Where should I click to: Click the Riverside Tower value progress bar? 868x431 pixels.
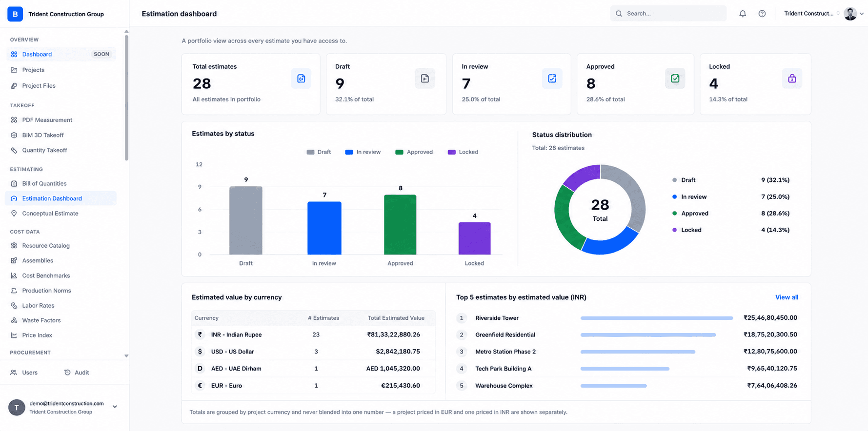pyautogui.click(x=657, y=318)
